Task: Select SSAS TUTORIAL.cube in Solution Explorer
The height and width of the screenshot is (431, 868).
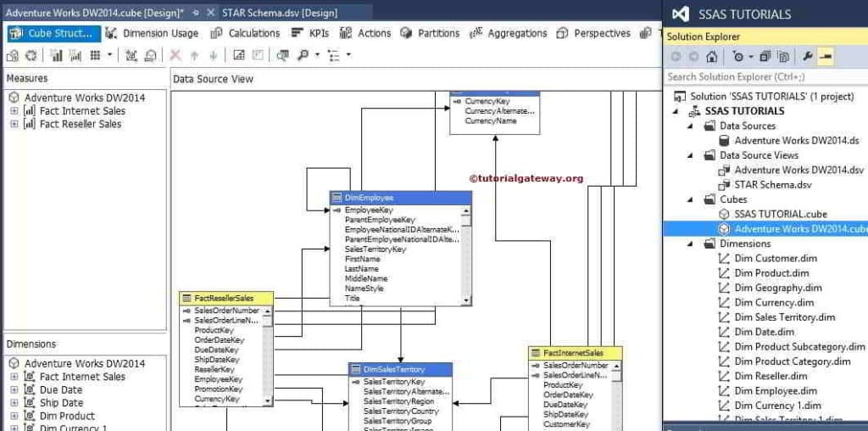Action: click(x=781, y=214)
